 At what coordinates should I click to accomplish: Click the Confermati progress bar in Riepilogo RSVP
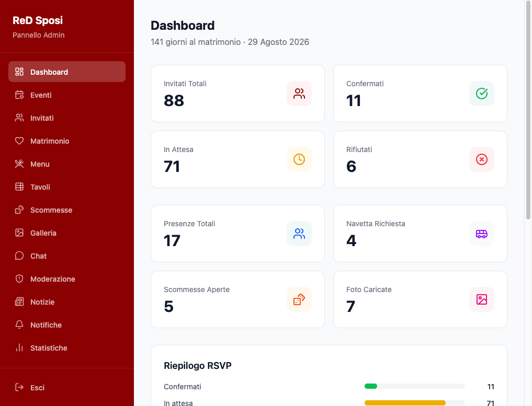(413, 386)
